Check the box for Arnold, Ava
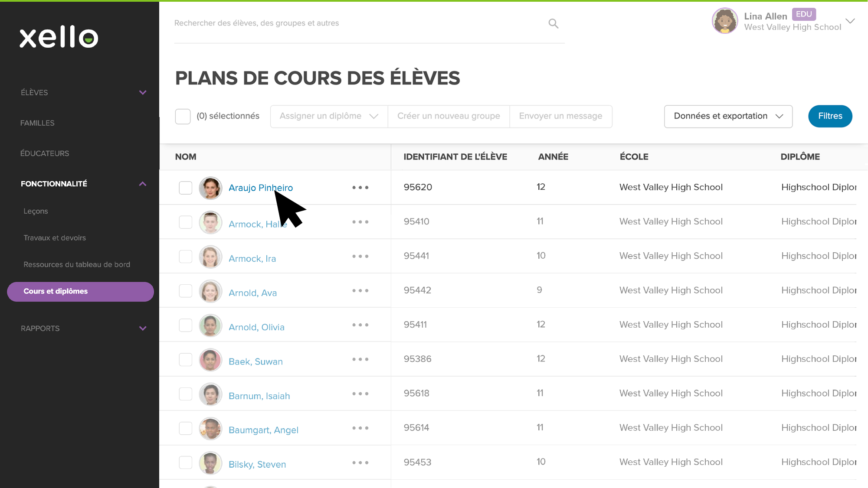This screenshot has width=868, height=488. tap(186, 290)
